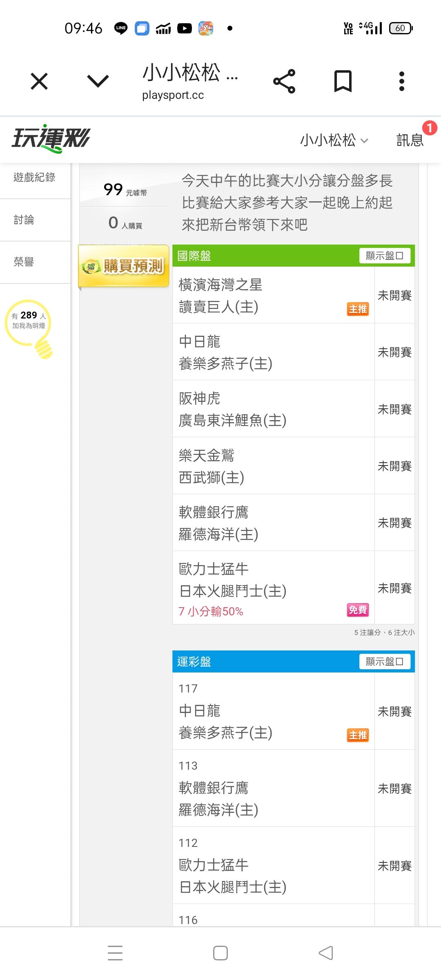Screen dimensions: 441x980
Task: Open the three-dot browser menu
Action: click(402, 81)
